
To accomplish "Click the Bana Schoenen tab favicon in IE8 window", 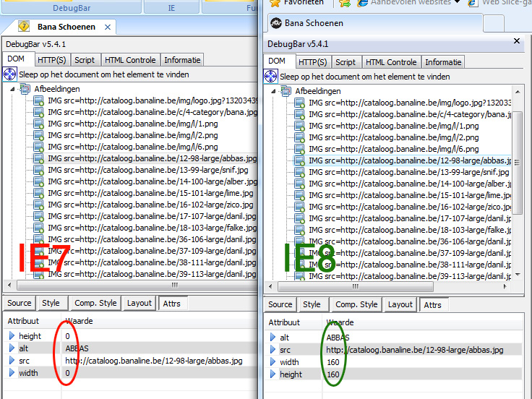I will 276,23.
